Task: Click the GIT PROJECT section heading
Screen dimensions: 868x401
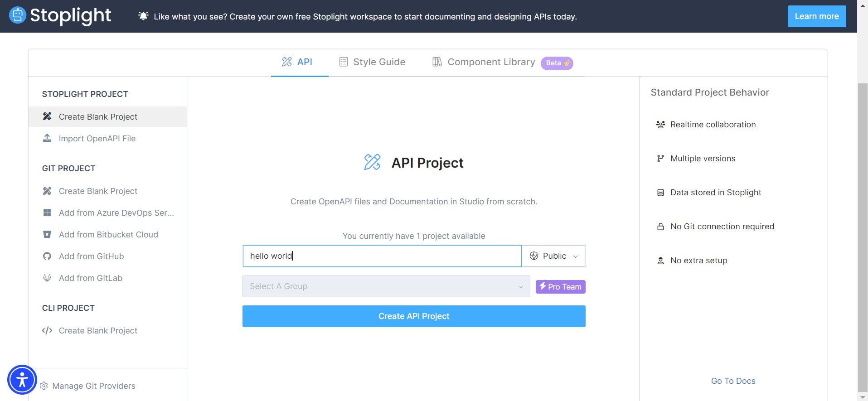Action: pyautogui.click(x=69, y=169)
